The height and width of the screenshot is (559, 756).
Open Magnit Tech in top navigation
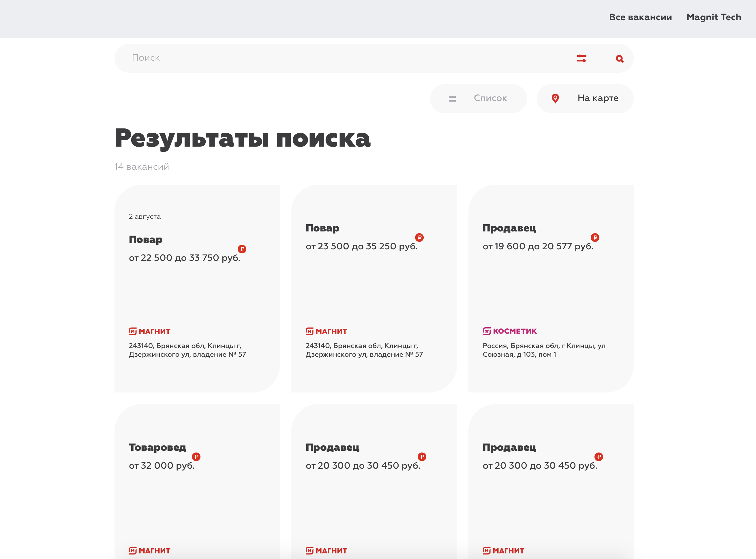click(714, 17)
